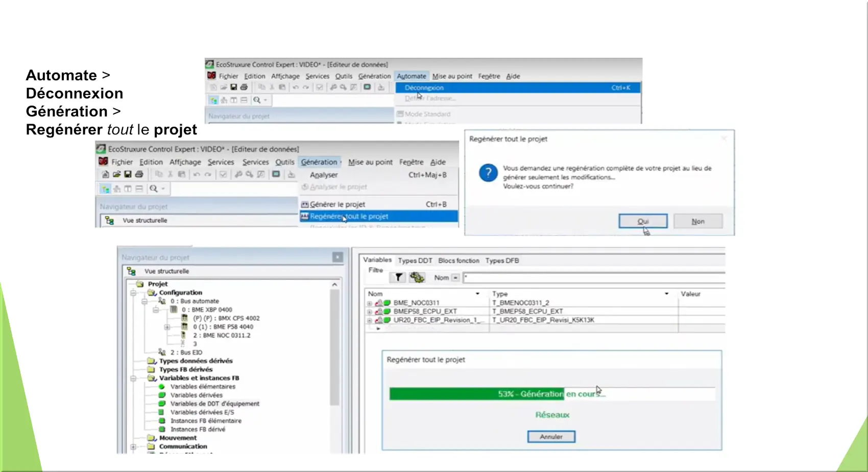Open zoom dropdown arrow in Génération-menu window toolbar
Screen dimensions: 868x472
[163, 189]
